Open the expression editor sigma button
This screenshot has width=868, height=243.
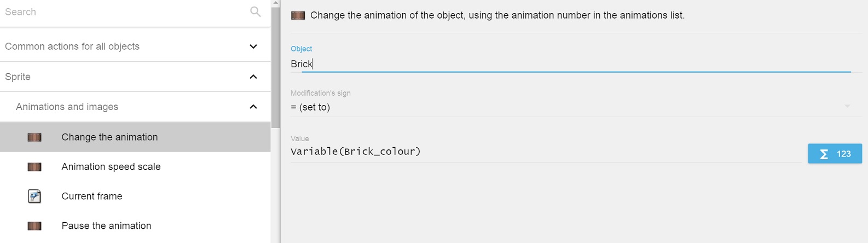835,154
